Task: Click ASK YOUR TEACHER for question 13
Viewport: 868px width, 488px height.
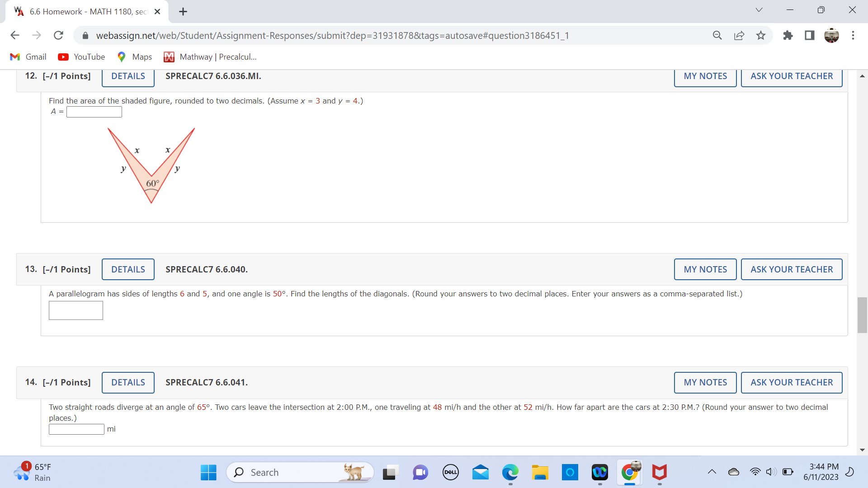Action: (791, 269)
